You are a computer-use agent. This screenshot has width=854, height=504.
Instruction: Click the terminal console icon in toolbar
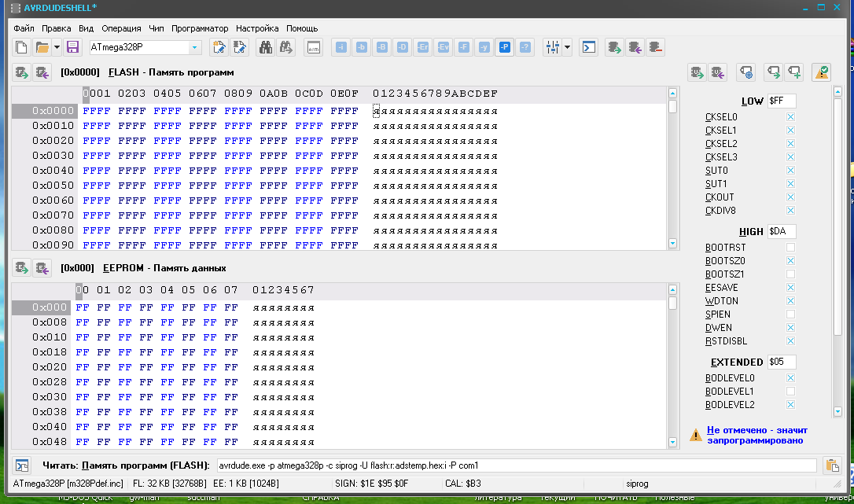[x=589, y=47]
